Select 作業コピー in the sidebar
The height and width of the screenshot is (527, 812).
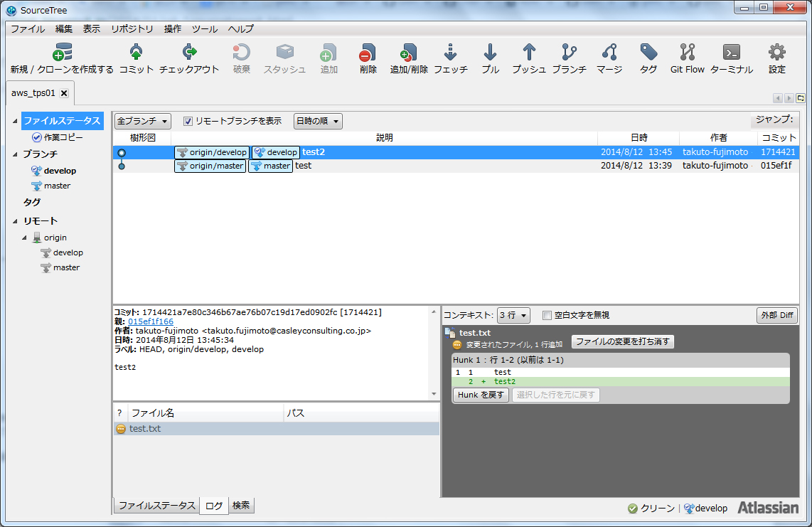[57, 137]
